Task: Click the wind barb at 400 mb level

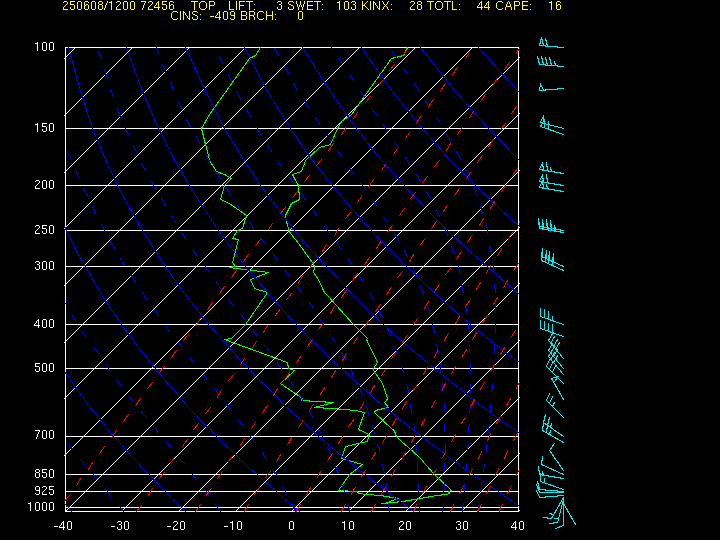Action: (x=552, y=317)
